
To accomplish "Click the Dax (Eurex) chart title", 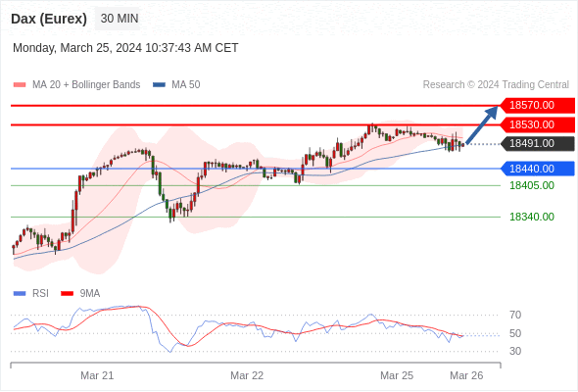I will [x=49, y=19].
